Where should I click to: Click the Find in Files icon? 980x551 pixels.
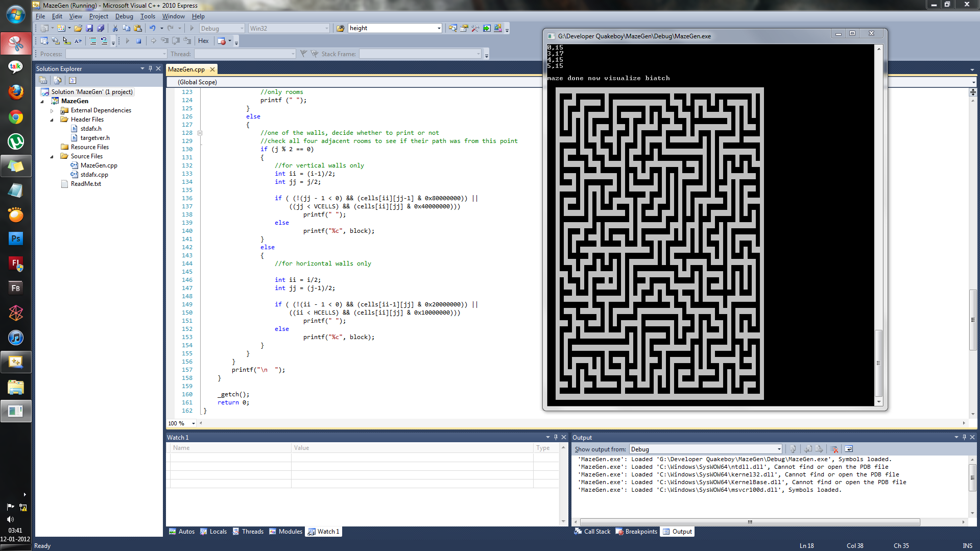340,28
